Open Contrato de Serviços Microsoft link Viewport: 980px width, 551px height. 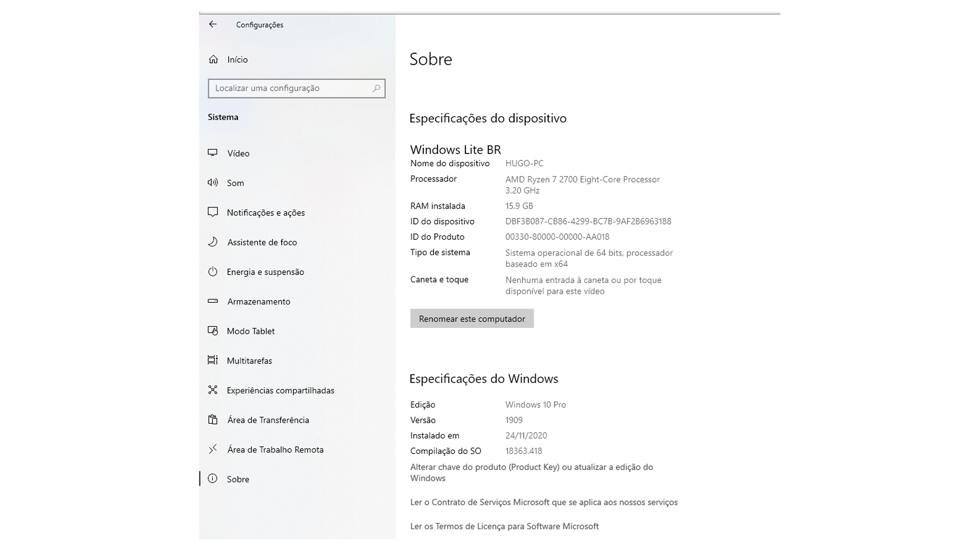pos(544,502)
